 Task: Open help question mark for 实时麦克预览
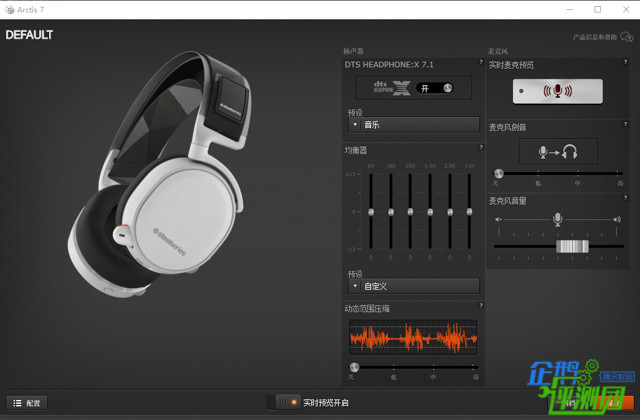(x=625, y=62)
